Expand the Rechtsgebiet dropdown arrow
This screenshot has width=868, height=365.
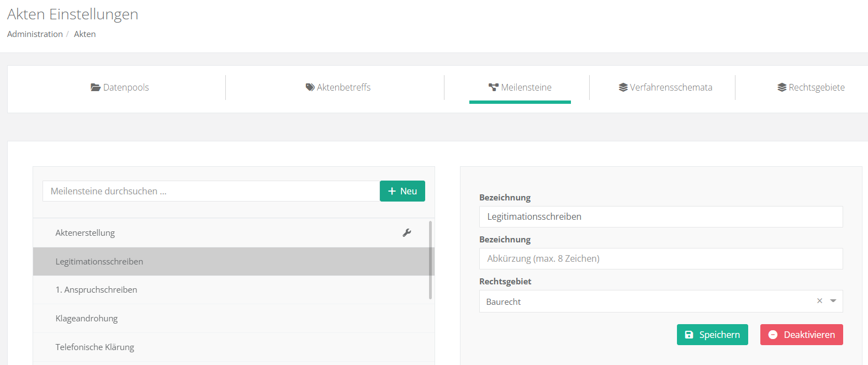833,301
